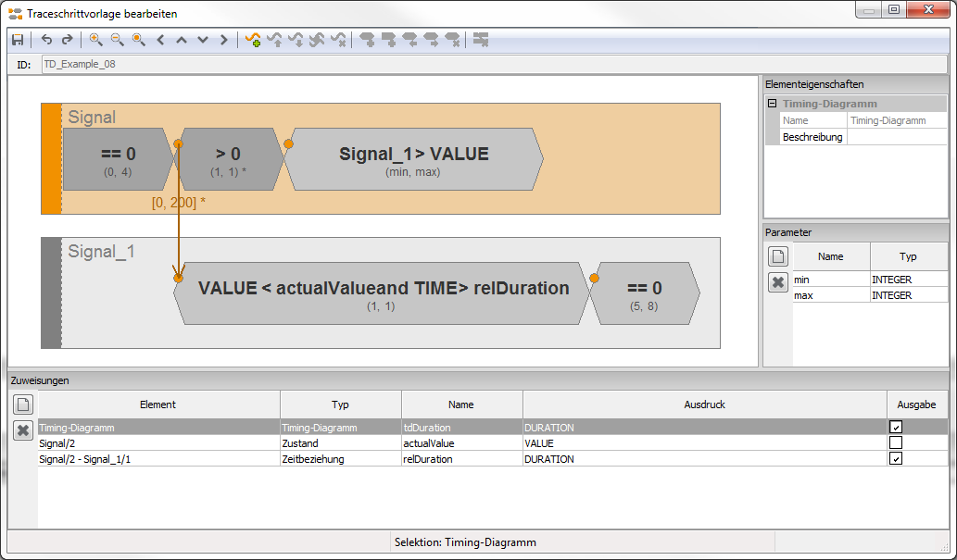Click the delete signal icon
957x560 pixels.
click(x=338, y=40)
